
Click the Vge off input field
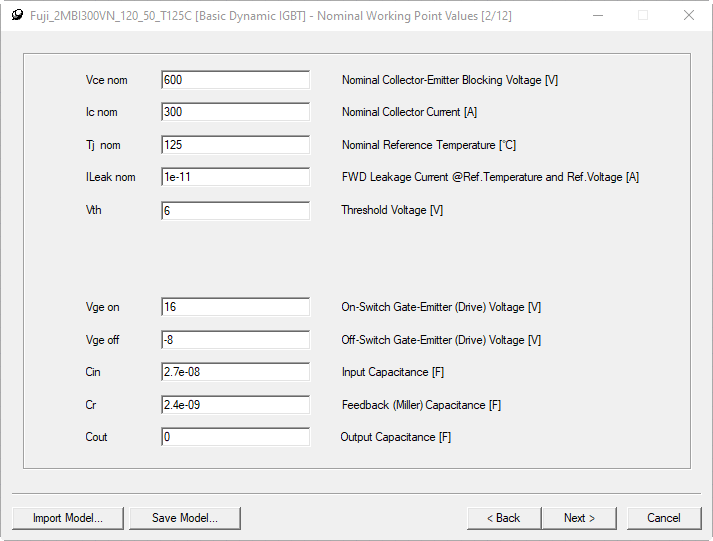235,340
